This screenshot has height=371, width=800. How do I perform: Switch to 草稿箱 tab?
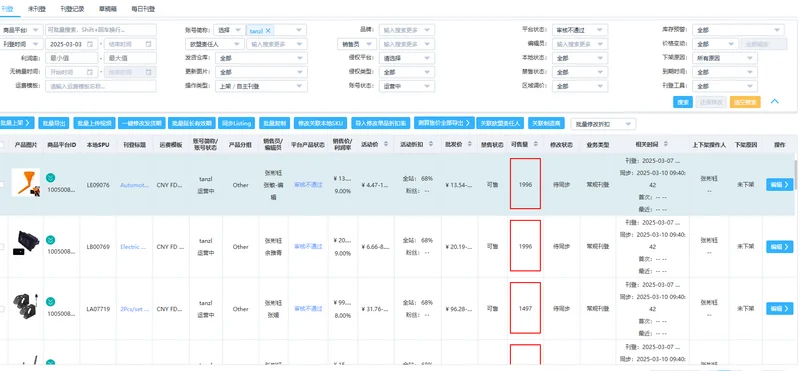(x=108, y=9)
